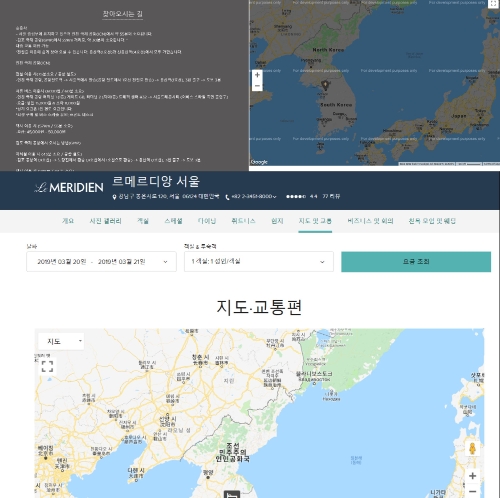This screenshot has width=500, height=498.
Task: Click the hotel address text in header
Action: (169, 197)
